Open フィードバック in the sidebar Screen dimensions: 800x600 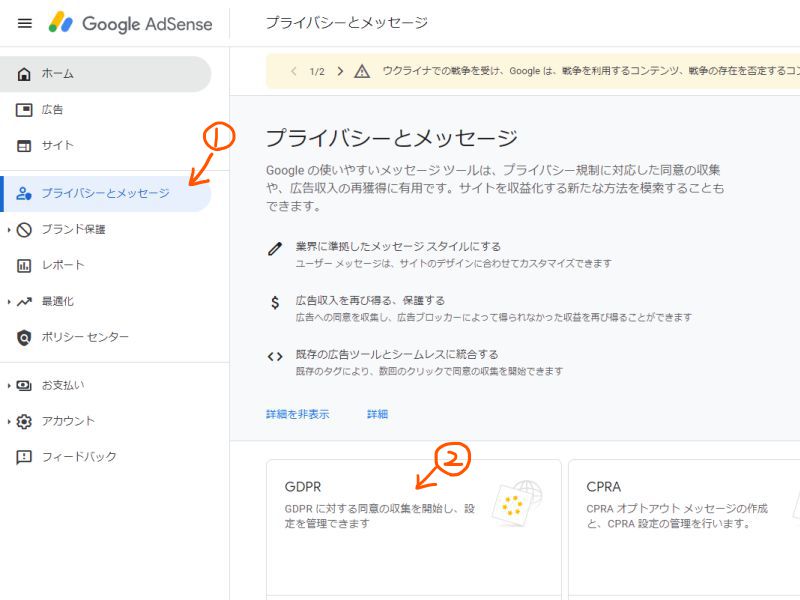tap(105, 457)
